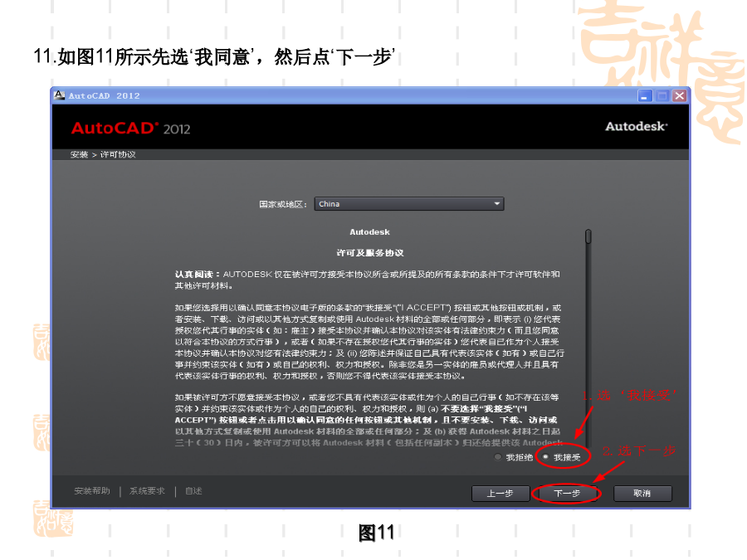Click the 国家或地区 label

283,204
